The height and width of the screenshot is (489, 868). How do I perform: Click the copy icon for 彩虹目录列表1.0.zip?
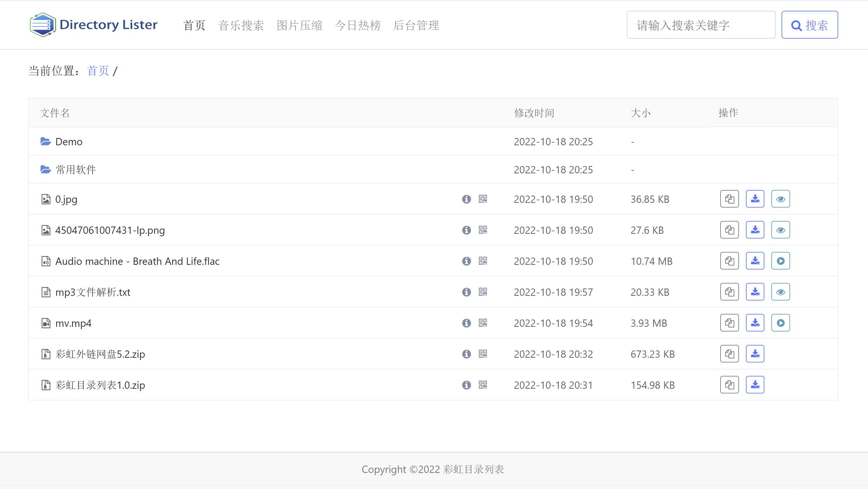coord(729,385)
